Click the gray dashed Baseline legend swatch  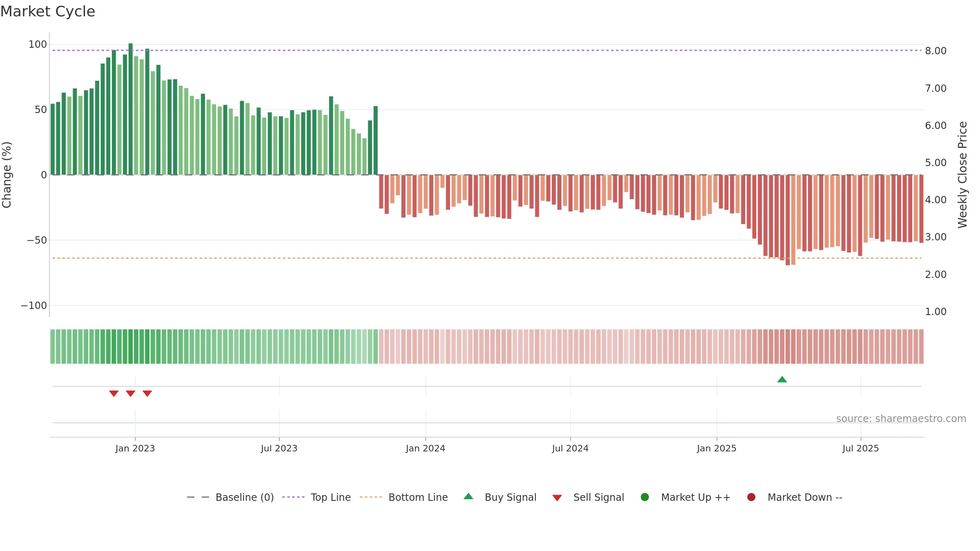pyautogui.click(x=198, y=497)
